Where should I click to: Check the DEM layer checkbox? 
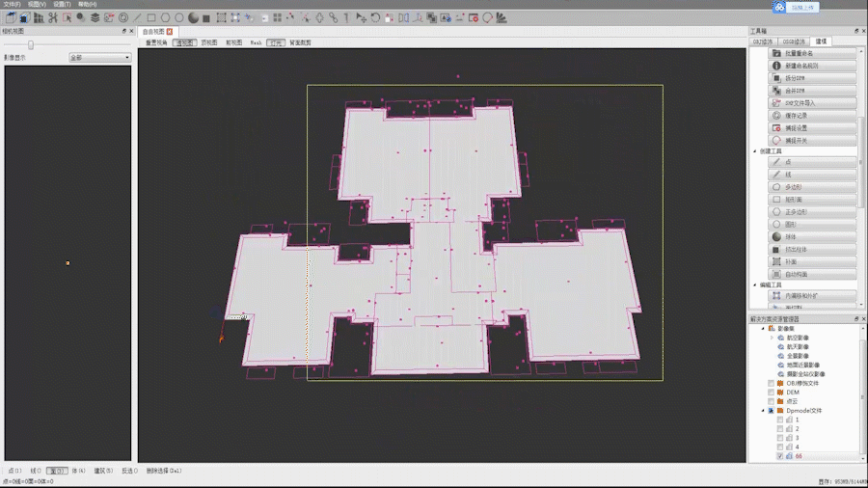[x=771, y=393]
